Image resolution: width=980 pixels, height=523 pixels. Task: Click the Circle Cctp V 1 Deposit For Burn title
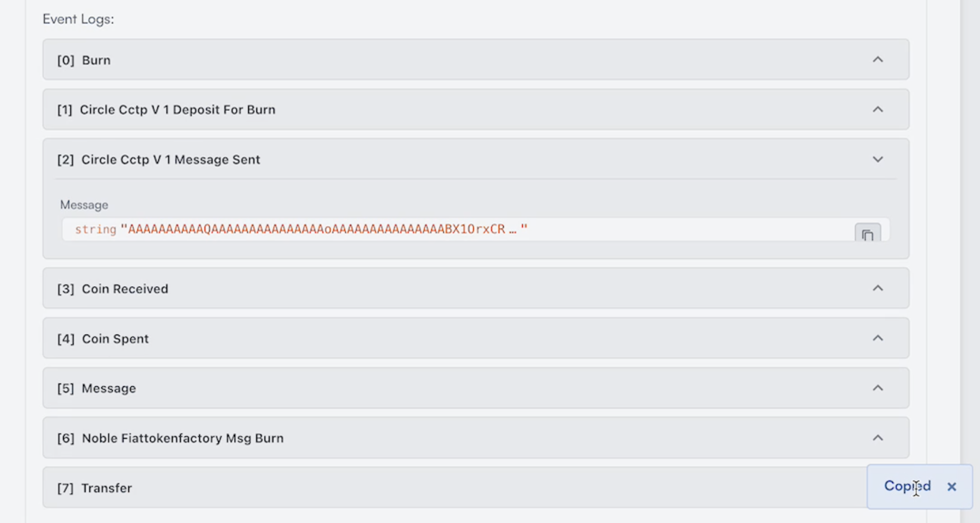tap(177, 110)
